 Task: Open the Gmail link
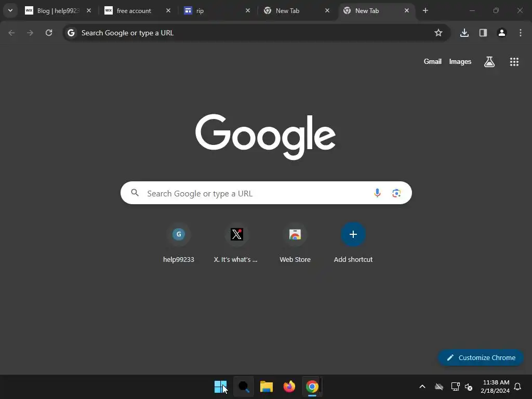(433, 61)
